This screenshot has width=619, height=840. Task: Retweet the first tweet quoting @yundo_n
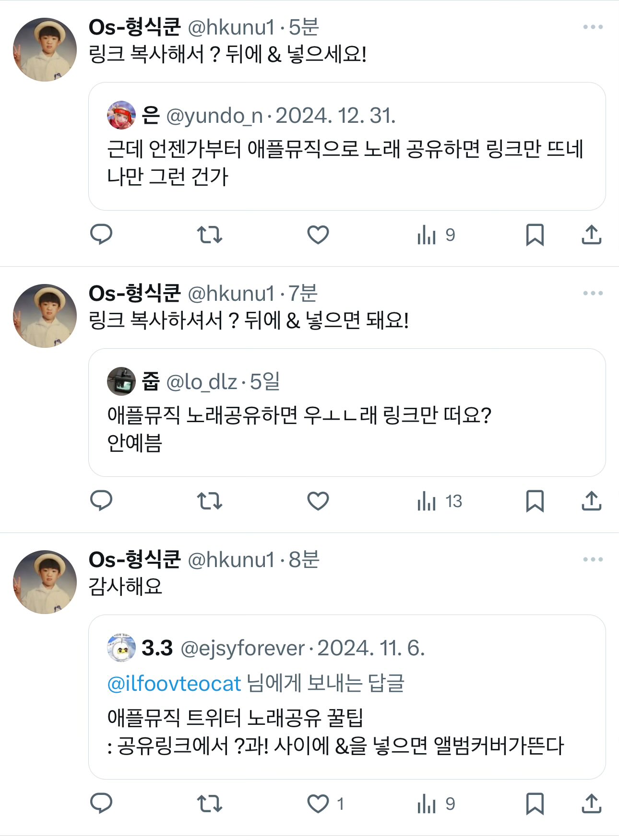pos(210,235)
